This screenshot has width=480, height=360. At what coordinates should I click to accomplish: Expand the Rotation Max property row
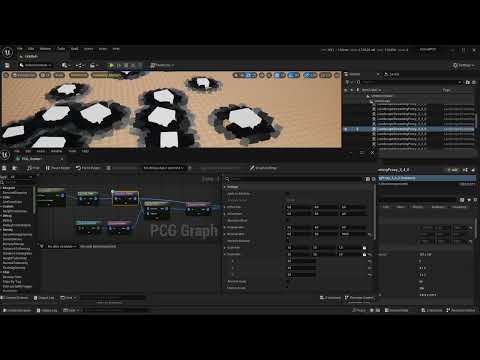(x=225, y=234)
